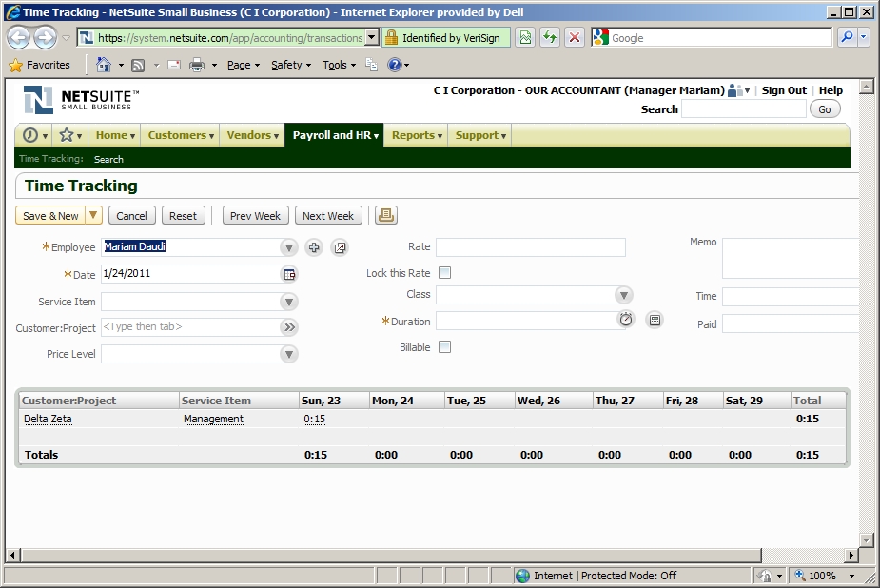Open the Duration calculator icon
This screenshot has height=588, width=880.
click(x=654, y=320)
